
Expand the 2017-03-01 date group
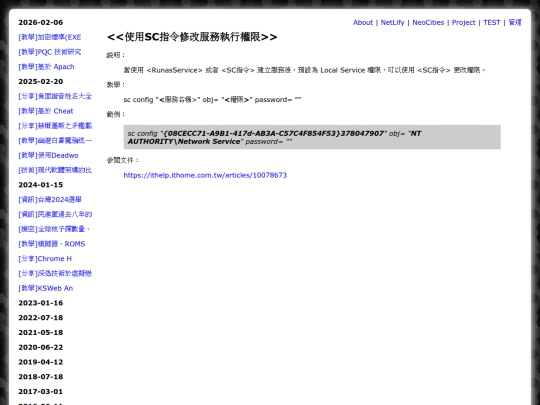(41, 392)
